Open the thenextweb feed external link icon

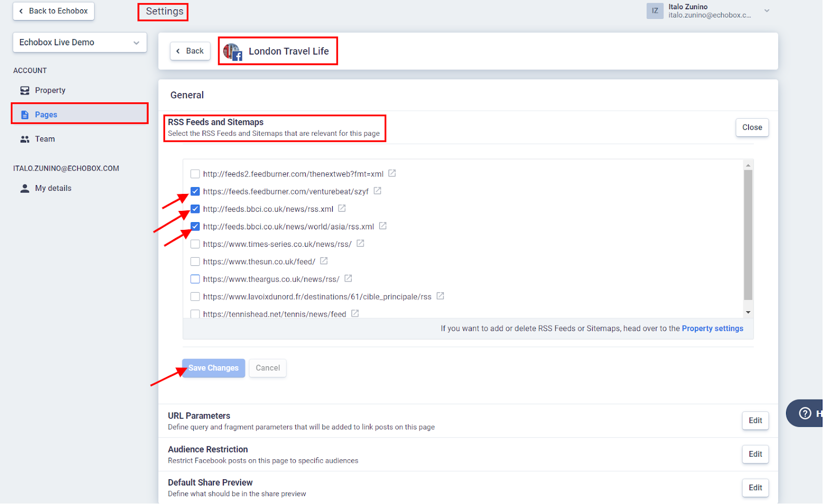point(392,173)
